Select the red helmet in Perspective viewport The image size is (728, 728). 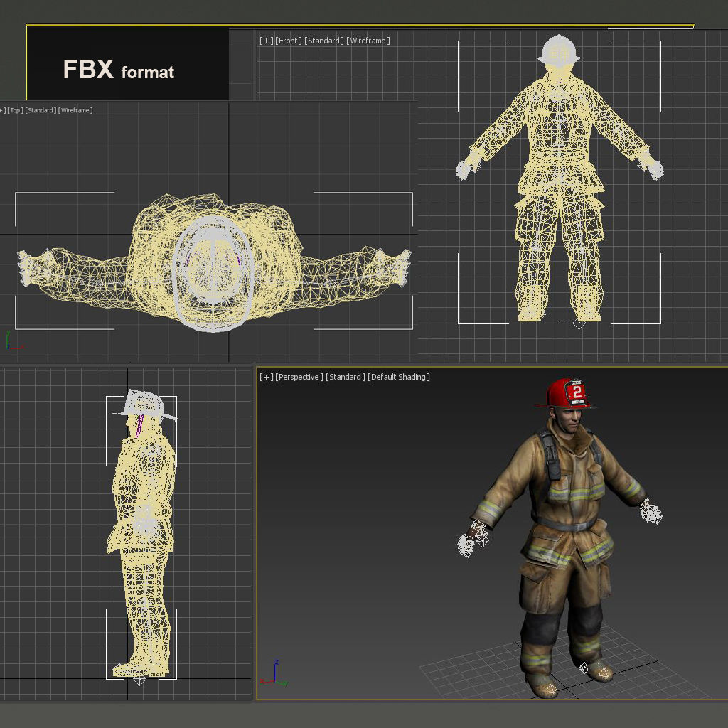click(x=564, y=394)
